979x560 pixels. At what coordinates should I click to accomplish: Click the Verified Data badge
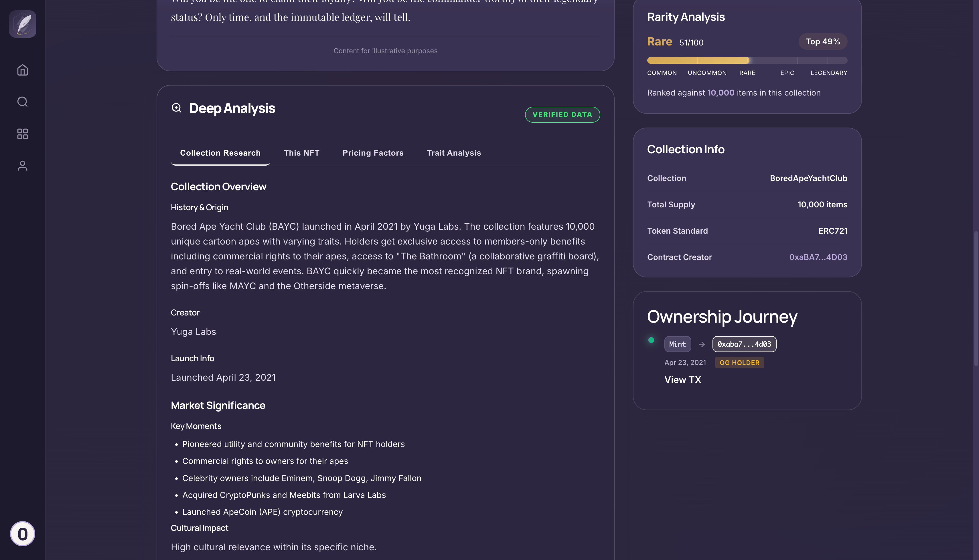coord(562,115)
